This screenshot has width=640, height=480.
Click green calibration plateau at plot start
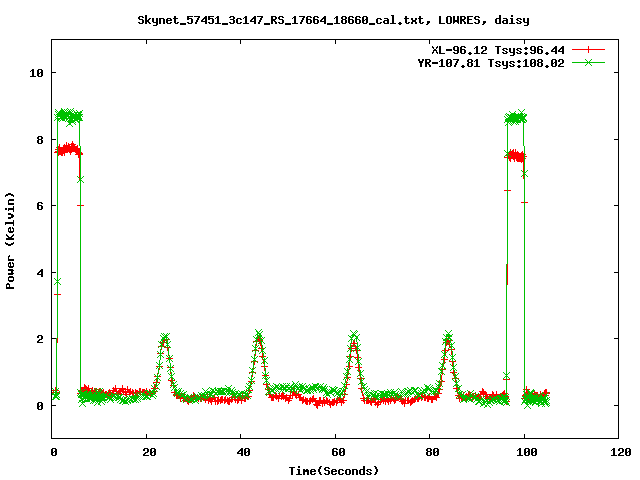(x=69, y=116)
